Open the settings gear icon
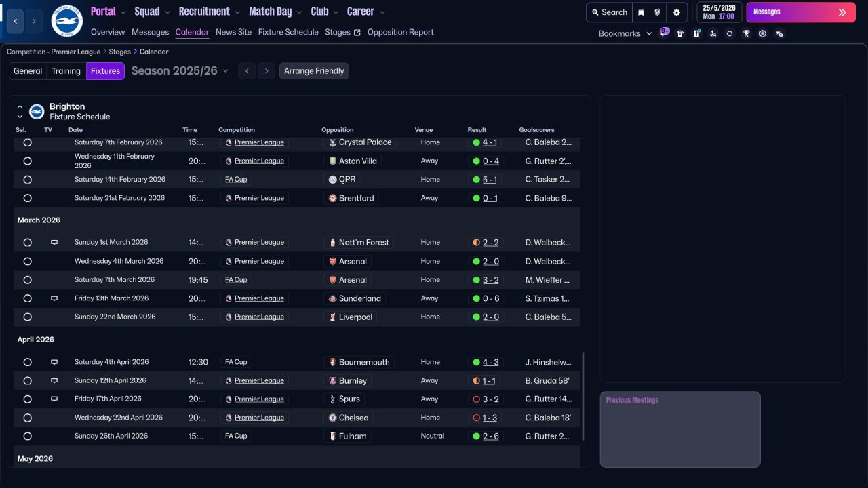This screenshot has height=488, width=868. click(676, 12)
